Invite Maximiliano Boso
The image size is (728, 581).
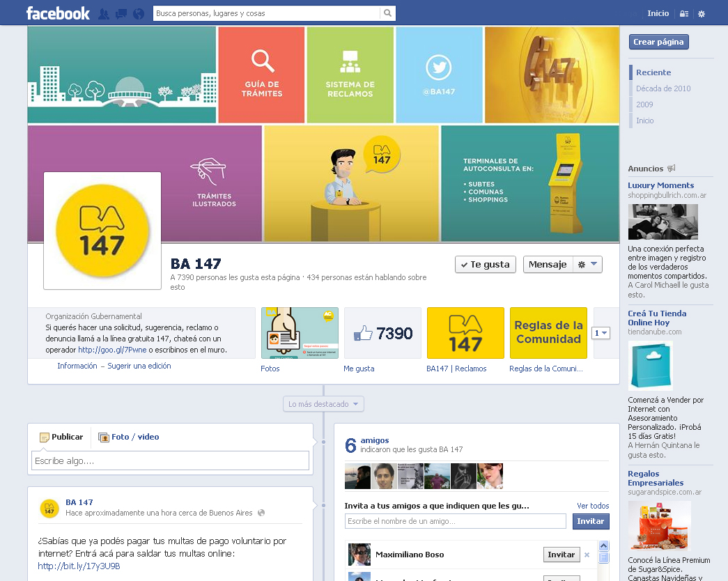(562, 555)
